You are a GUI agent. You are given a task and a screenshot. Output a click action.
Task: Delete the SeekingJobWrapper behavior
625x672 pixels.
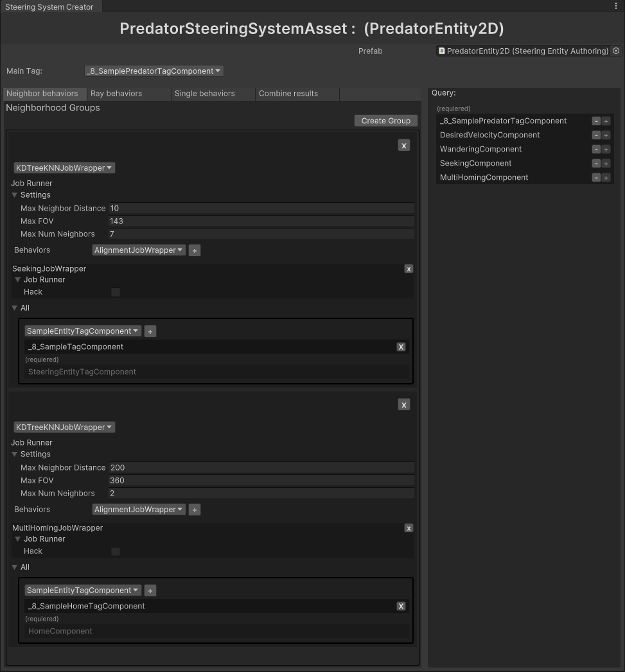(x=409, y=269)
